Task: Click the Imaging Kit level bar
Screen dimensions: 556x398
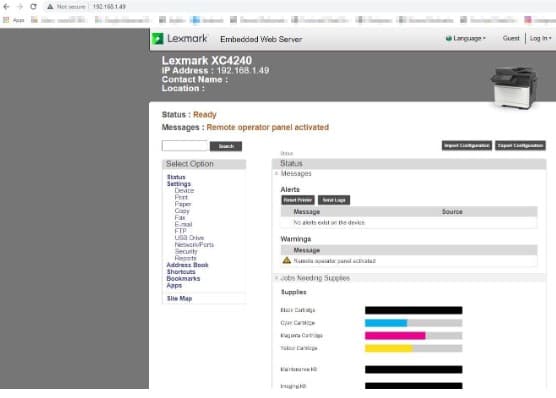Action: [413, 386]
